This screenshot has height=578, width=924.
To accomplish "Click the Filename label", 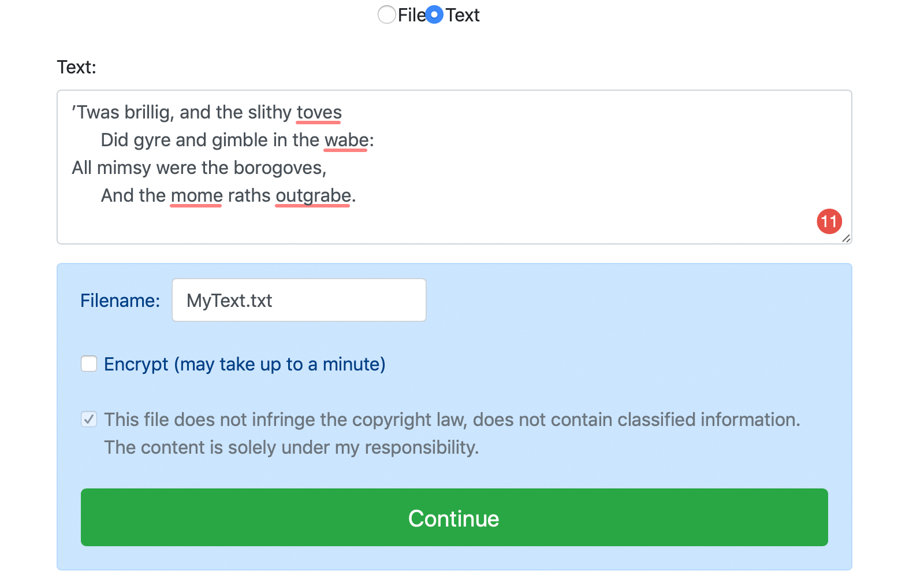I will [120, 301].
